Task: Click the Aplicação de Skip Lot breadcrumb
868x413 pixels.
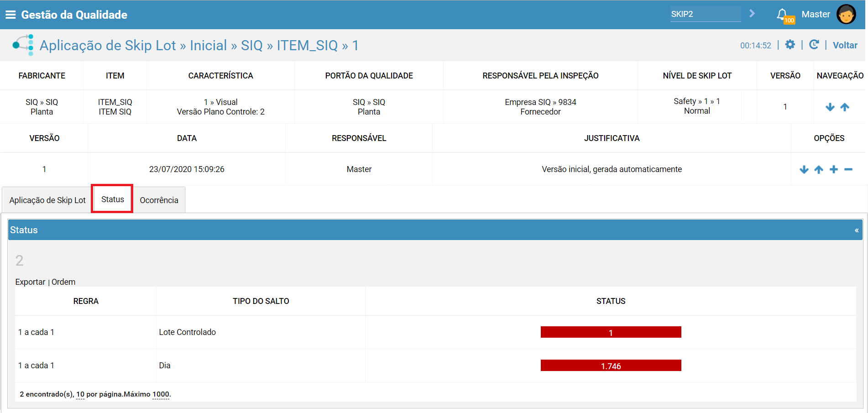Action: [108, 45]
